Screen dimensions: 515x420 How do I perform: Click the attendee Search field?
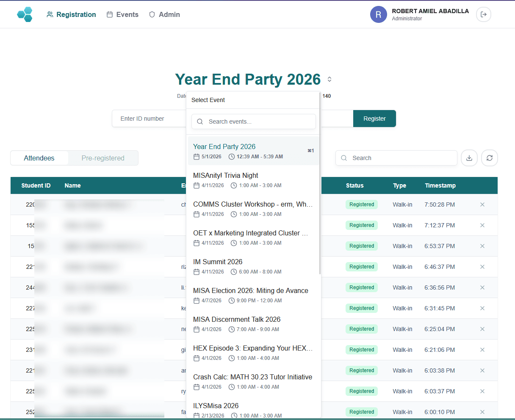396,158
